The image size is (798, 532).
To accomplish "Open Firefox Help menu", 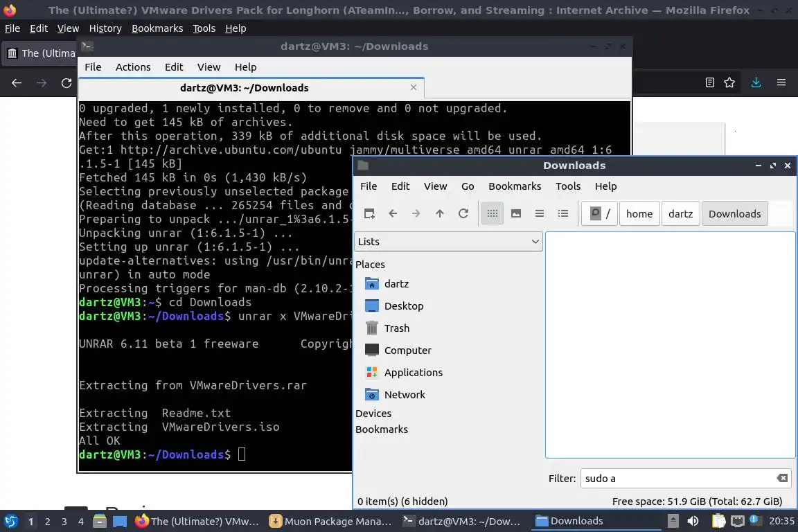I will [236, 28].
